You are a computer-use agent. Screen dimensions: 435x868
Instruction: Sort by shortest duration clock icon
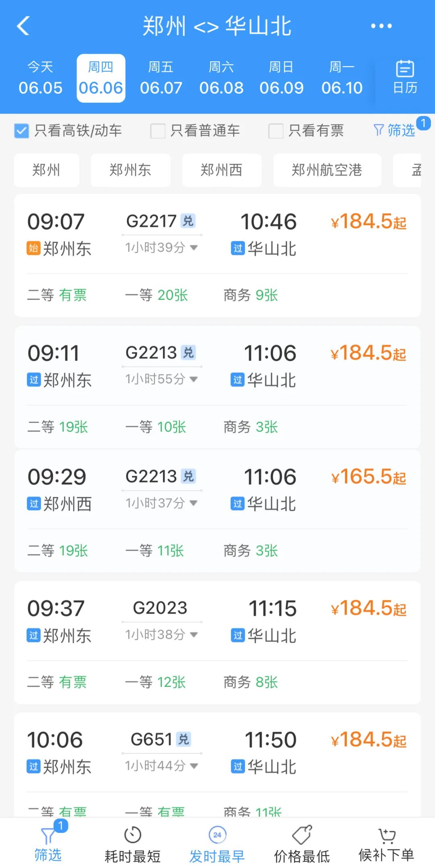click(133, 835)
